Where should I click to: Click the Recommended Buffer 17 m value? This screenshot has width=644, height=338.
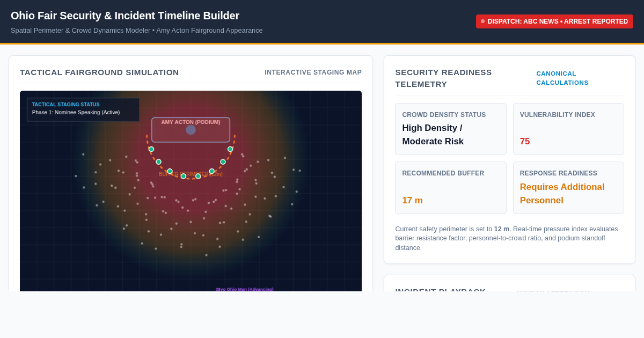coord(412,201)
